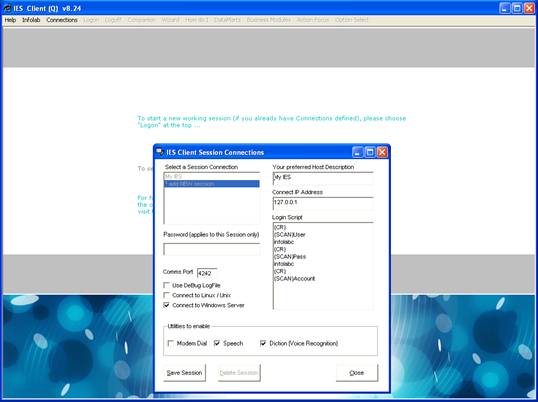Select My IES in the session list

click(212, 177)
